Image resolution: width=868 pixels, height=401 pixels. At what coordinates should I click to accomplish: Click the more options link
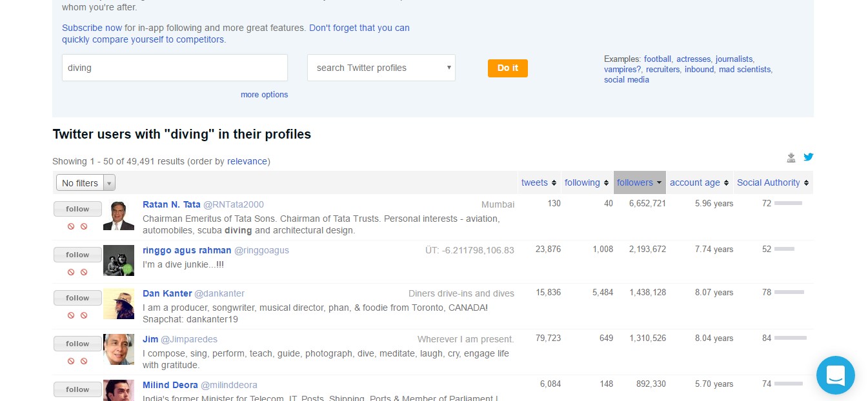pyautogui.click(x=265, y=95)
